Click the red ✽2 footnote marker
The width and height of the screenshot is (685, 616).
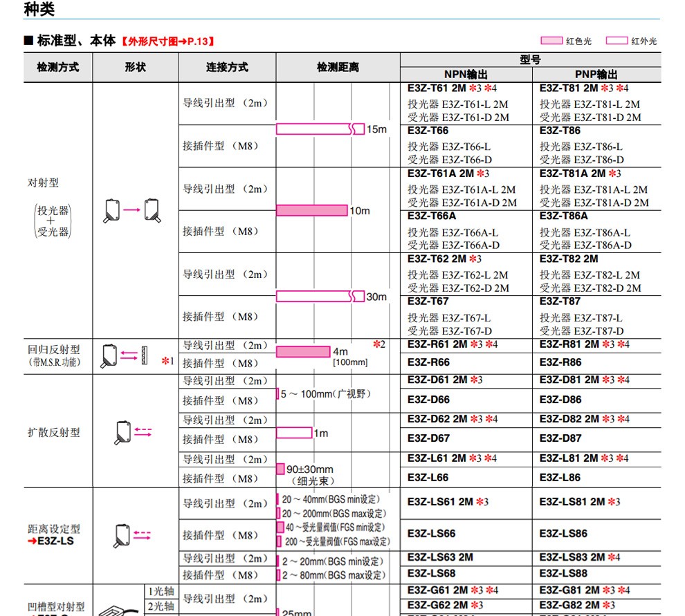[379, 344]
